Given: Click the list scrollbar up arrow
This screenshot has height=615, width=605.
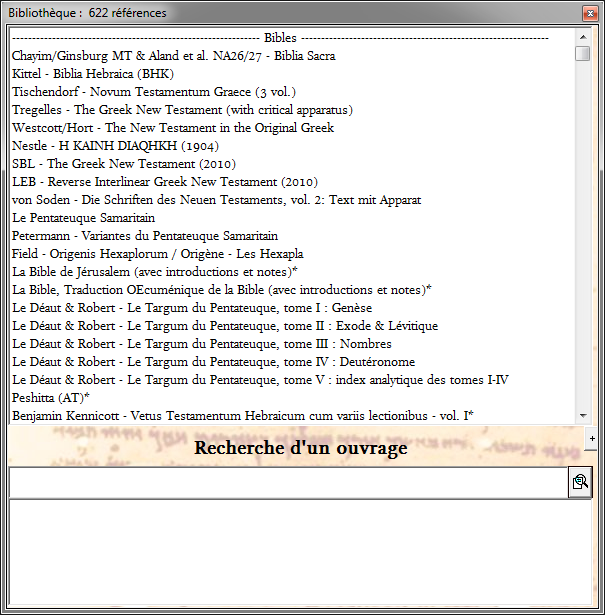Looking at the screenshot, I should point(583,37).
